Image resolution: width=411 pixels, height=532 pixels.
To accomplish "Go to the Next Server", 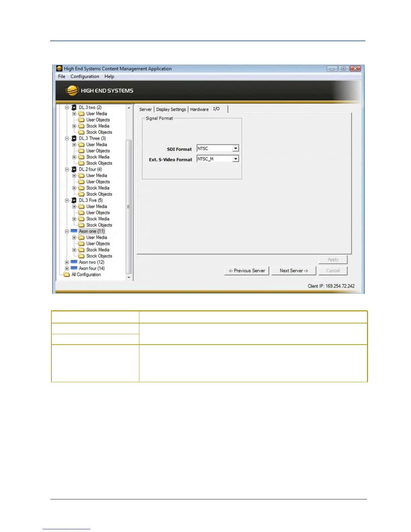I will (294, 271).
